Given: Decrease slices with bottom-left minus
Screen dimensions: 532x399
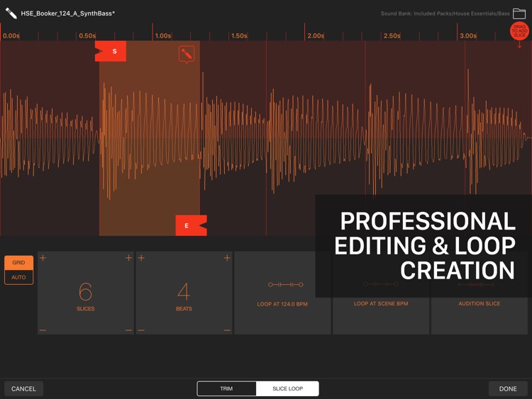Looking at the screenshot, I should coord(43,330).
